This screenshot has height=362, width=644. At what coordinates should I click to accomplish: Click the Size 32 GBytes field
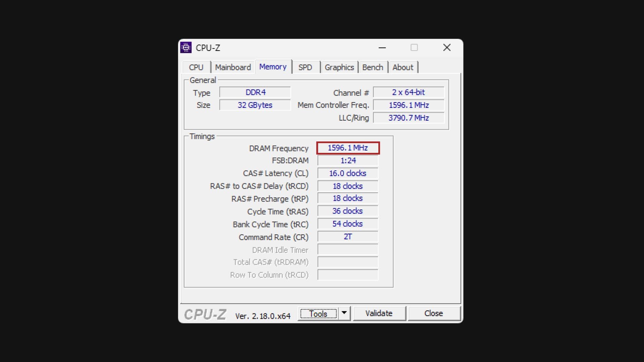(x=255, y=105)
